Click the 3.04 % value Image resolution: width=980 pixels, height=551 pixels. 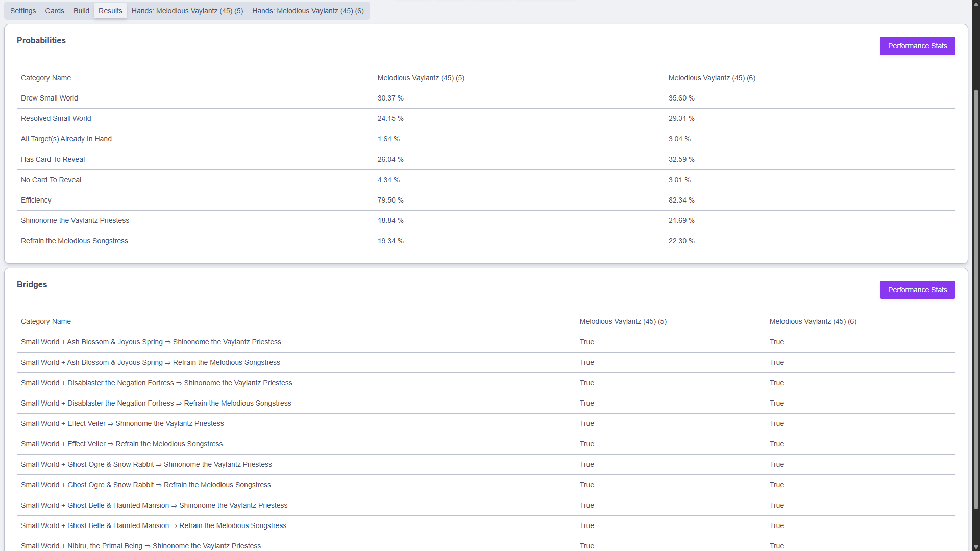point(679,139)
